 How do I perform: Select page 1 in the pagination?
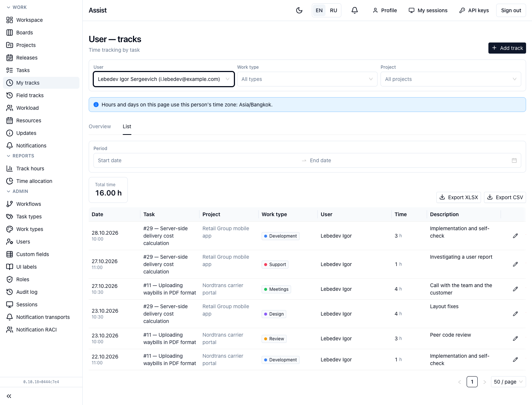click(x=472, y=382)
